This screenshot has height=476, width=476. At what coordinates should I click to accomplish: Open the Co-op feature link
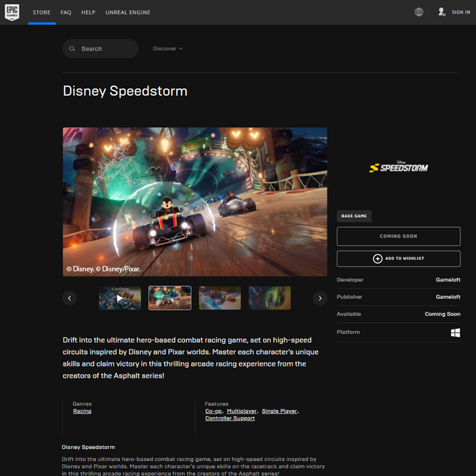214,411
